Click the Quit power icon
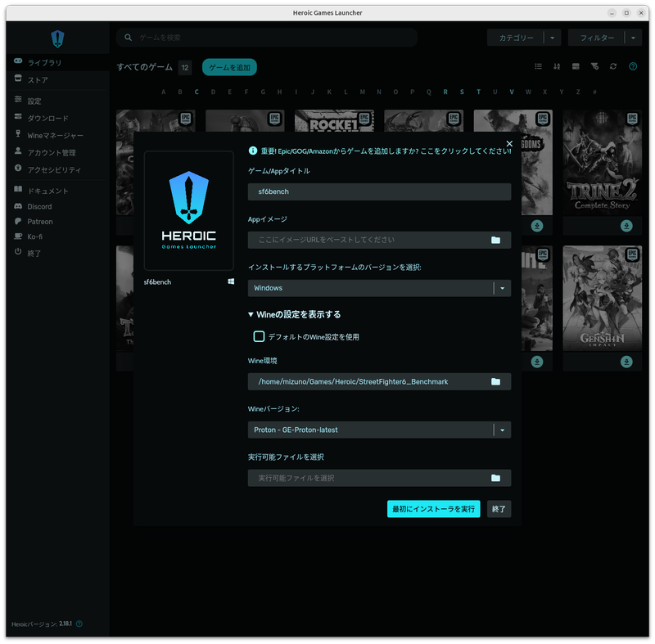This screenshot has width=655, height=644. pyautogui.click(x=18, y=251)
